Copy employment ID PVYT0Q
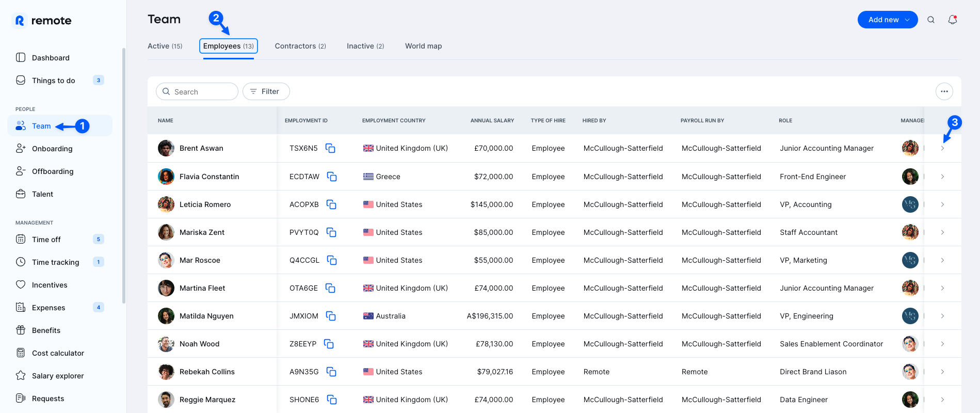This screenshot has width=980, height=413. 331,232
